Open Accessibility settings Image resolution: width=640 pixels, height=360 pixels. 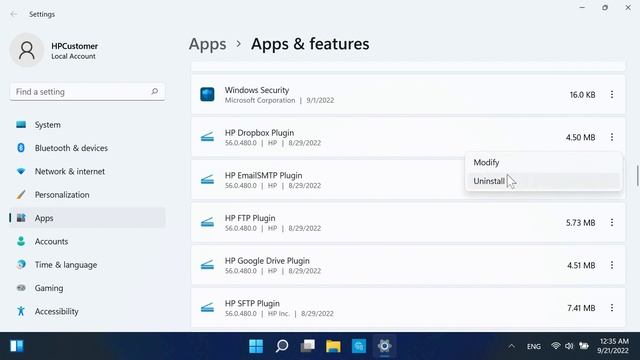[x=87, y=311]
